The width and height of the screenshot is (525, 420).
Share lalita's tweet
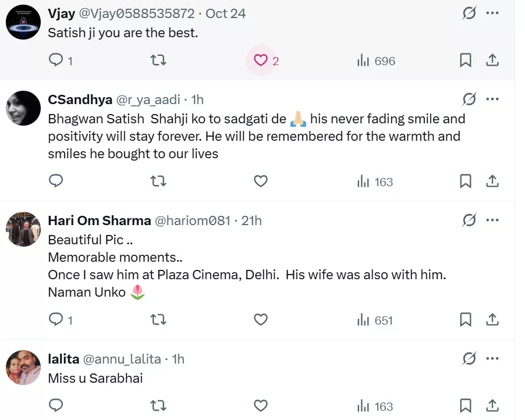click(x=492, y=405)
